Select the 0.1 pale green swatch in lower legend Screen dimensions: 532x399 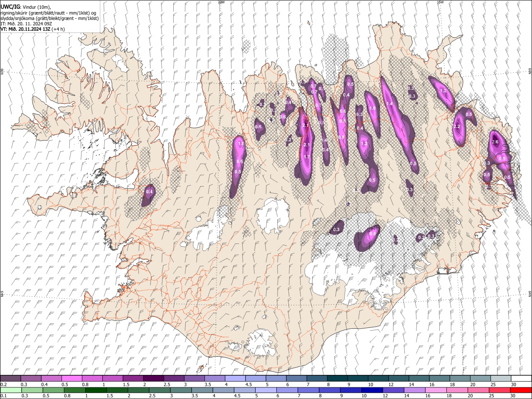pos(10,390)
